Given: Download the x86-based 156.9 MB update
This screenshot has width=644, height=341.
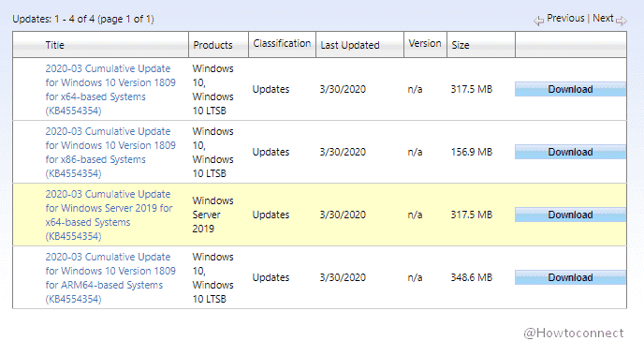Looking at the screenshot, I should pos(570,152).
